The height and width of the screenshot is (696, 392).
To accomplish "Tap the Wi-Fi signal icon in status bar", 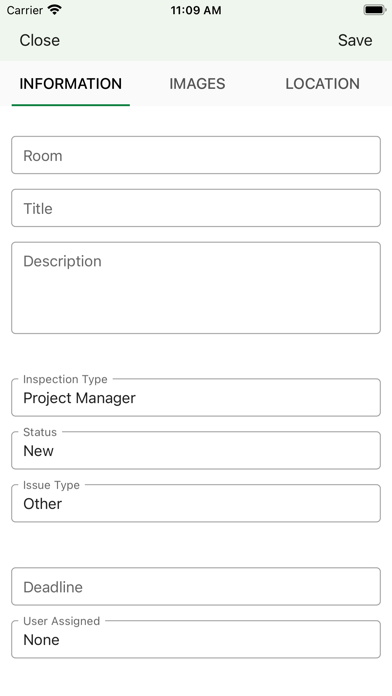I will tap(55, 10).
